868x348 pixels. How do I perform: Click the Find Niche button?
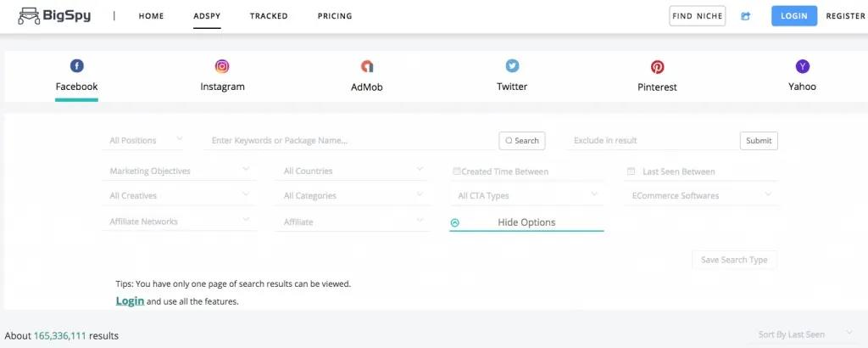[697, 16]
